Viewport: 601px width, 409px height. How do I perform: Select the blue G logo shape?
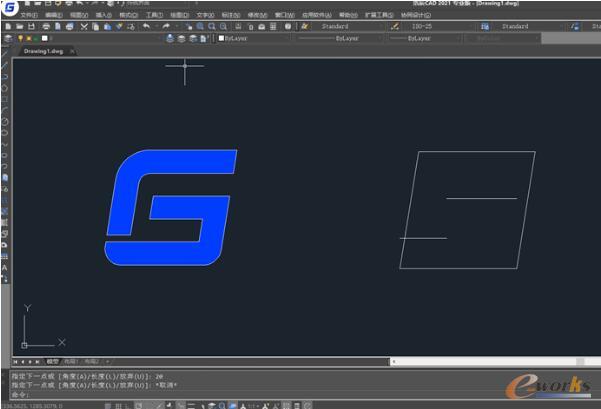(x=171, y=207)
